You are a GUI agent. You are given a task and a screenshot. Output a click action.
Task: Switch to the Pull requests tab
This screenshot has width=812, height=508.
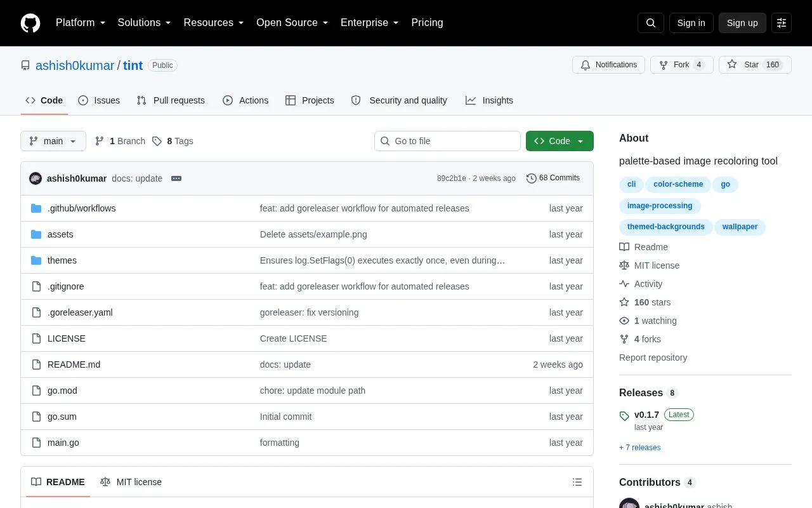click(x=171, y=100)
